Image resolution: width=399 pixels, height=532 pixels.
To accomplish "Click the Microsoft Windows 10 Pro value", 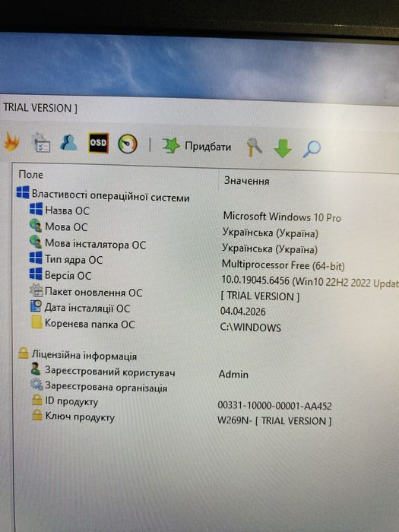I will point(282,217).
